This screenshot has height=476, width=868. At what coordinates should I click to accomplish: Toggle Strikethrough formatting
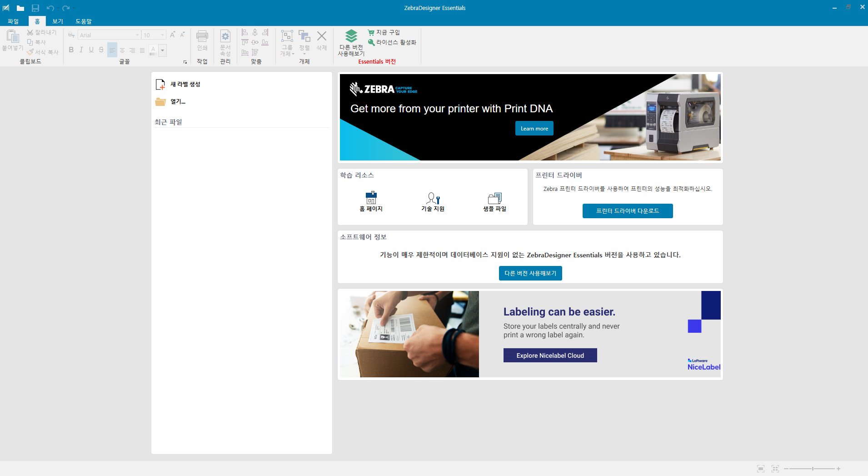click(x=101, y=50)
